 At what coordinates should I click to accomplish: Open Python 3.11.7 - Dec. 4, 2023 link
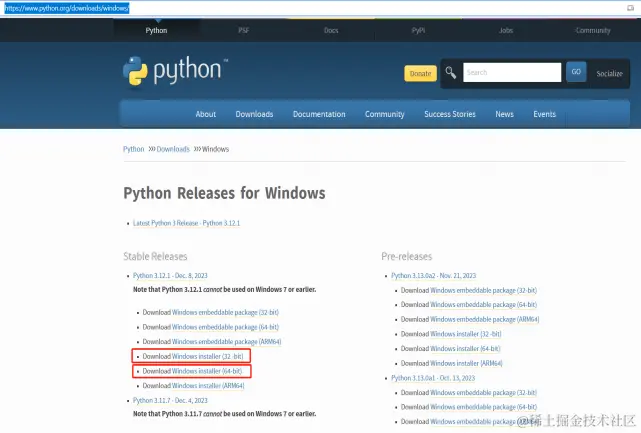click(170, 400)
